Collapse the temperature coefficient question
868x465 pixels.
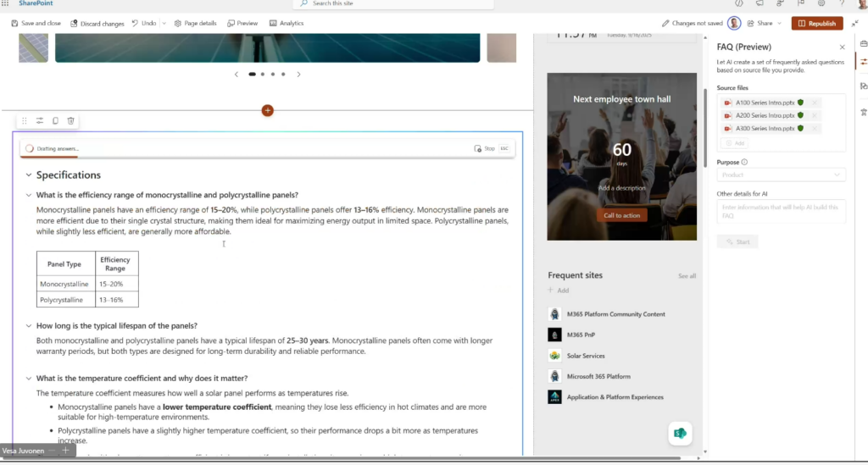pos(29,379)
